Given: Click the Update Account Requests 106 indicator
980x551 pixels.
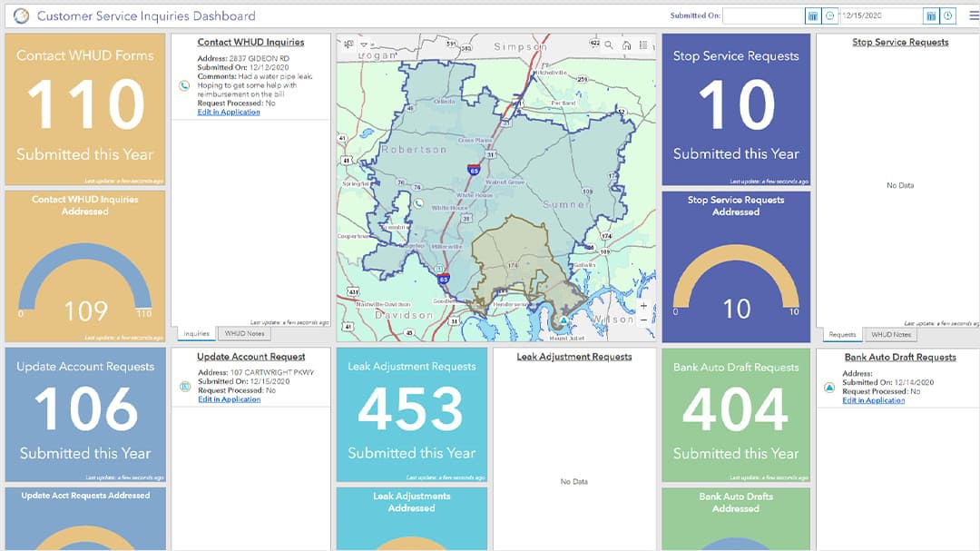Looking at the screenshot, I should pyautogui.click(x=85, y=415).
